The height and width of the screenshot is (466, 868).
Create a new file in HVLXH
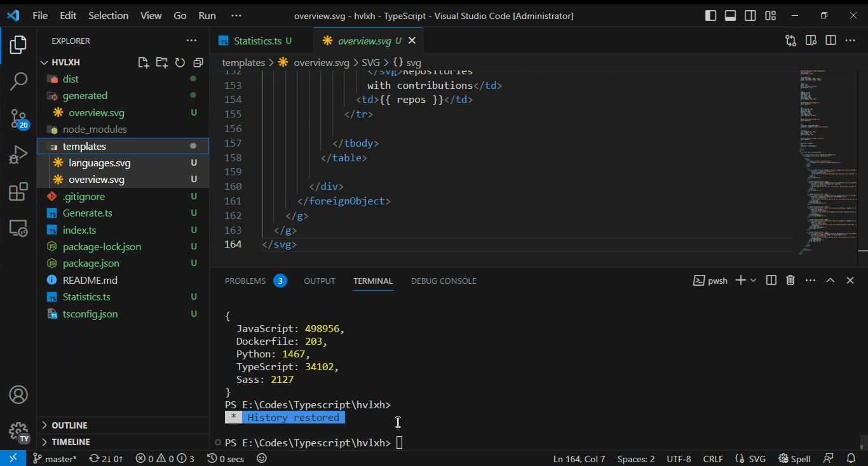[x=144, y=62]
